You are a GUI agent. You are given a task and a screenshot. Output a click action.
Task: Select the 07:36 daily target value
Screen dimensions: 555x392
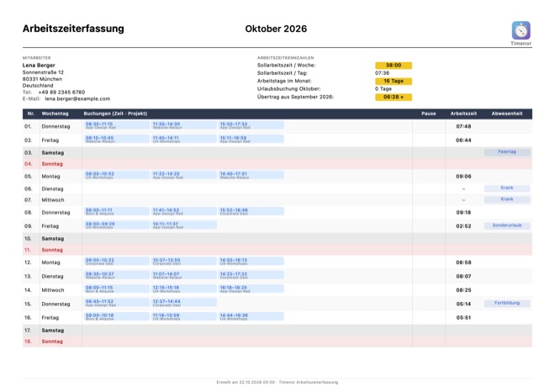382,73
